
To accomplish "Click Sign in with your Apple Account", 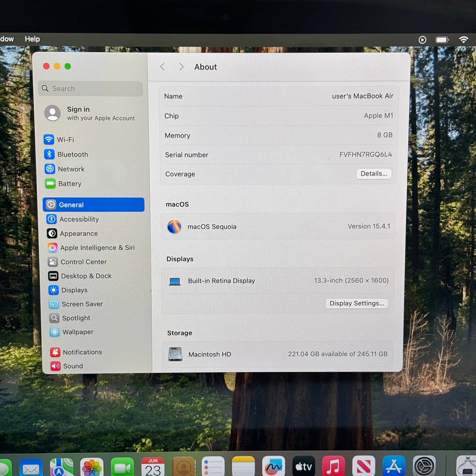I will tap(90, 113).
